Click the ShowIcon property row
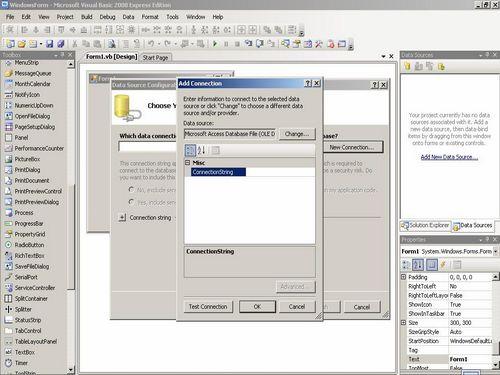Viewport: 500px width, 375px height. 449,304
